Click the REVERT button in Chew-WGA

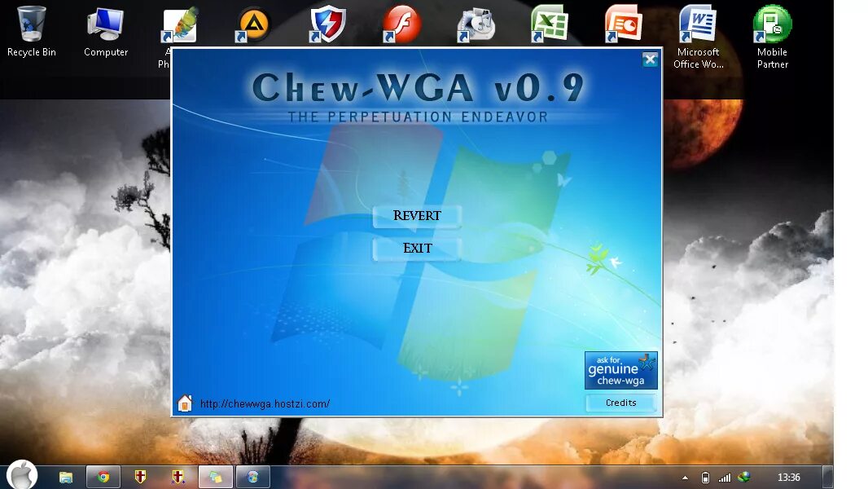tap(417, 215)
